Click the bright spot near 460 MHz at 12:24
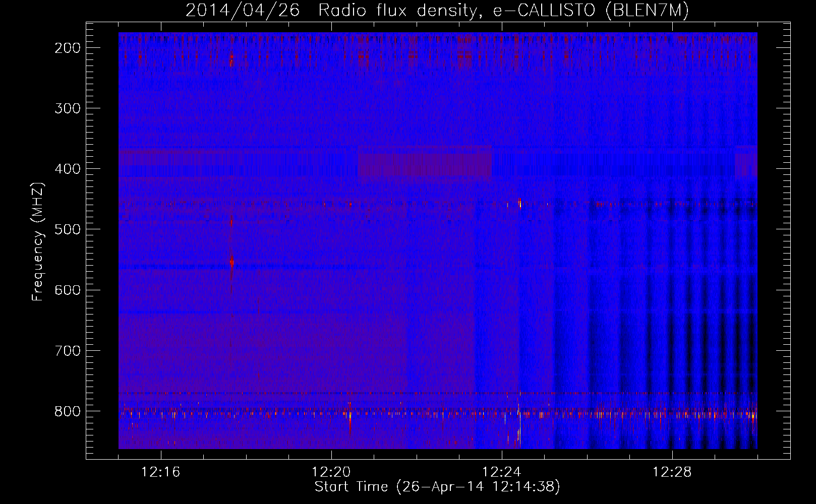Image resolution: width=816 pixels, height=504 pixels. pos(519,203)
